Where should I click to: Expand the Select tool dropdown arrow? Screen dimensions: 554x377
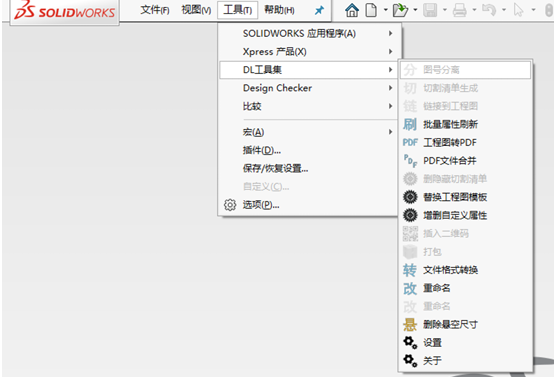pos(534,10)
